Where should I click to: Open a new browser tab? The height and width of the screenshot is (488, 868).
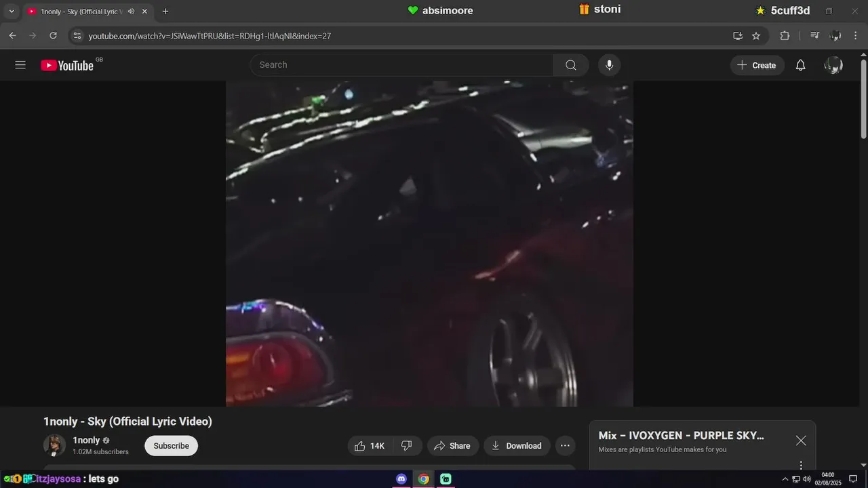click(165, 12)
